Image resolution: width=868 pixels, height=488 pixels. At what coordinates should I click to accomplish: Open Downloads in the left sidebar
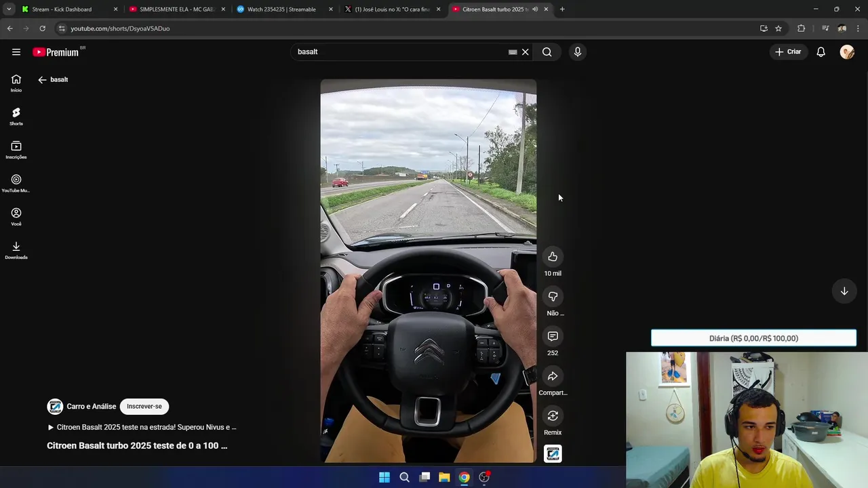16,251
